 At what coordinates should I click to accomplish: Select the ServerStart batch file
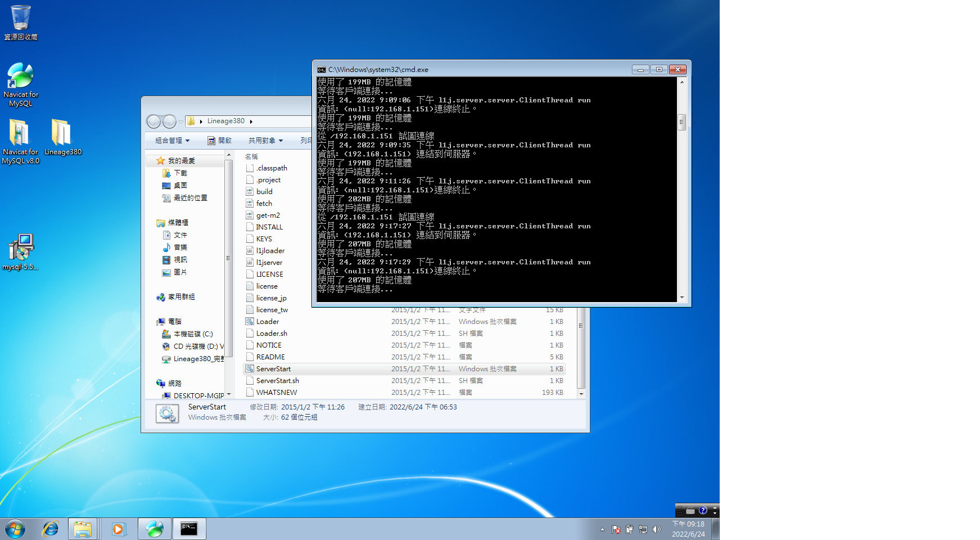404,369
